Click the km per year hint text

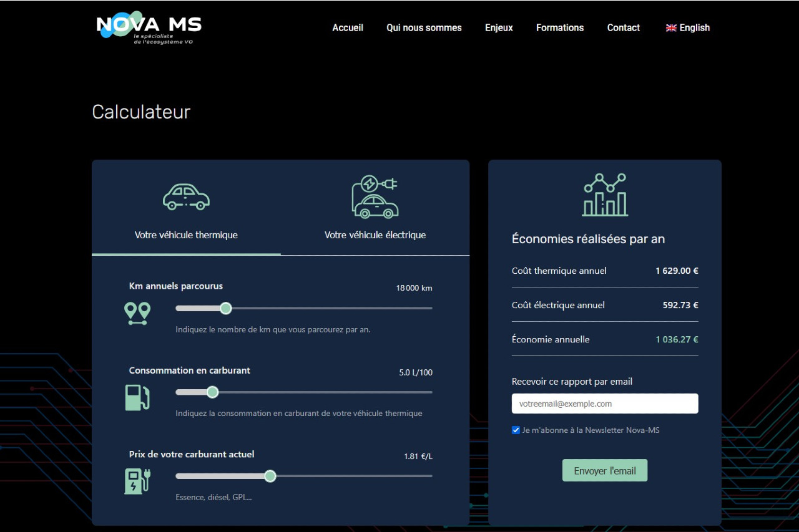[x=273, y=329]
